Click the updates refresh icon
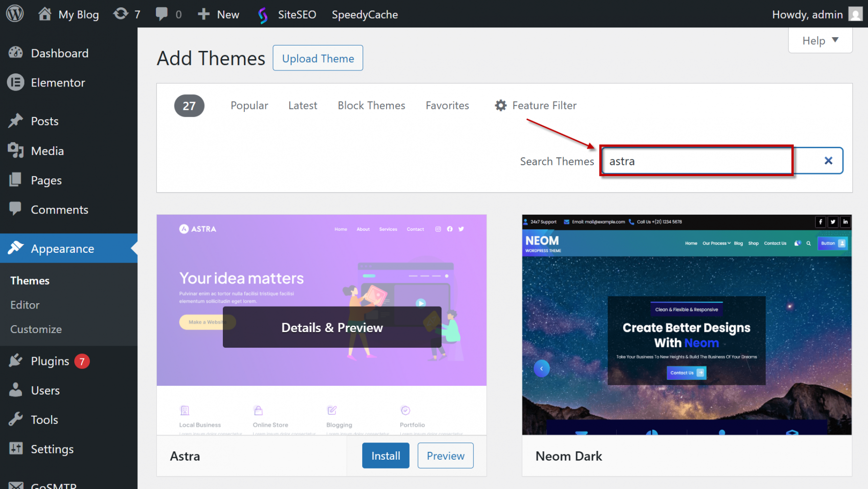 pyautogui.click(x=120, y=14)
